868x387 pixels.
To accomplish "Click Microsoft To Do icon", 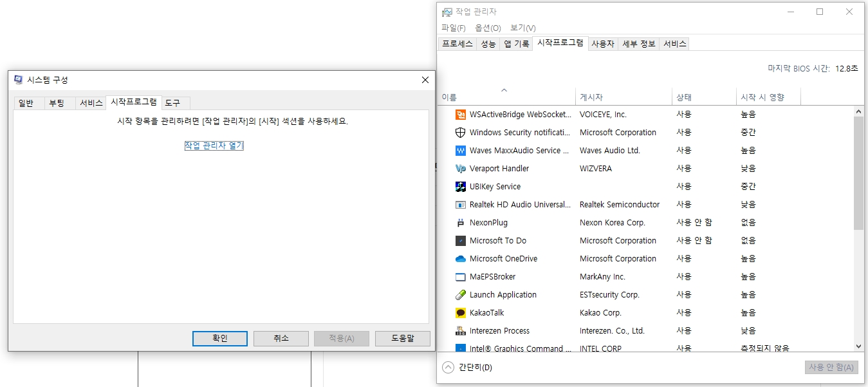I will (460, 241).
